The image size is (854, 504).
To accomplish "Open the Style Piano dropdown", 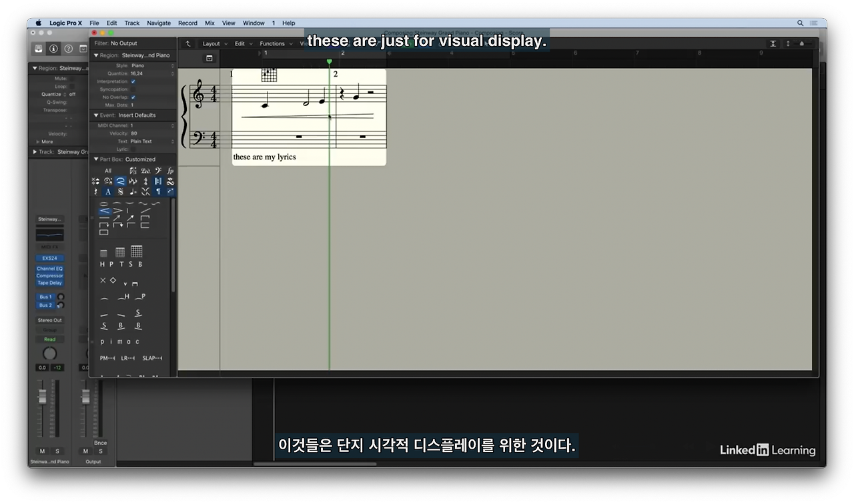I will tap(152, 66).
